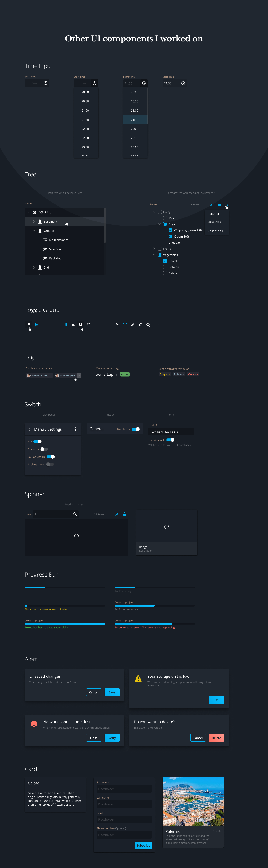Viewport: 268px width, 868px height.
Task: Click the Violence color tag
Action: 193,374
